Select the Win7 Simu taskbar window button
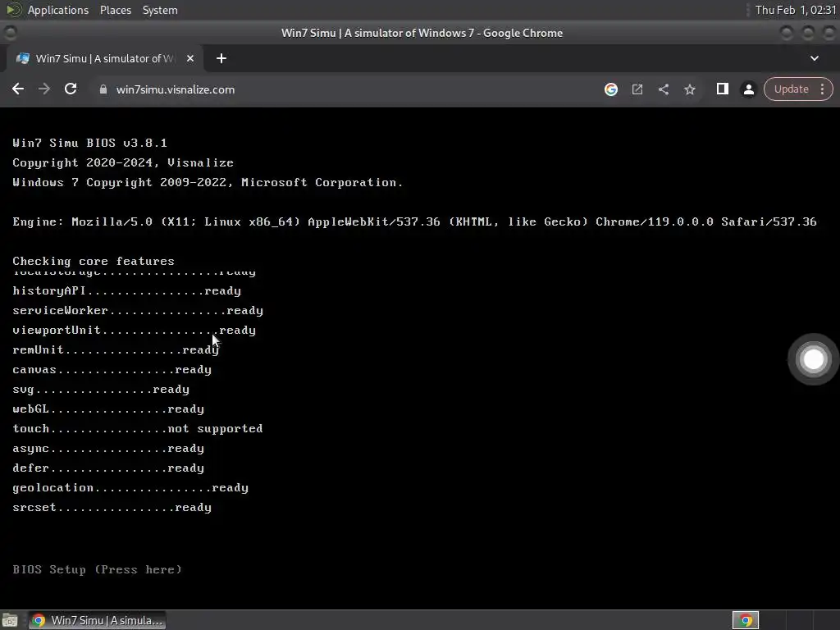 click(x=98, y=620)
